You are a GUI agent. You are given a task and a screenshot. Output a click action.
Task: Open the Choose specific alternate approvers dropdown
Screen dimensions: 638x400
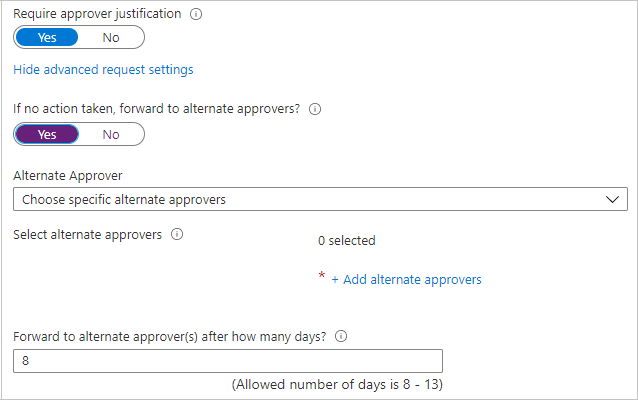click(310, 199)
